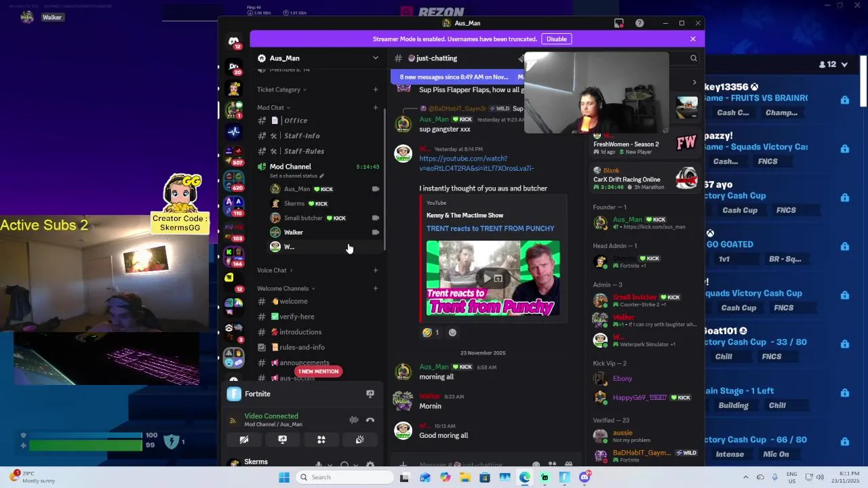Add a reaction to the YouTube message
Image resolution: width=868 pixels, height=488 pixels.
click(452, 333)
